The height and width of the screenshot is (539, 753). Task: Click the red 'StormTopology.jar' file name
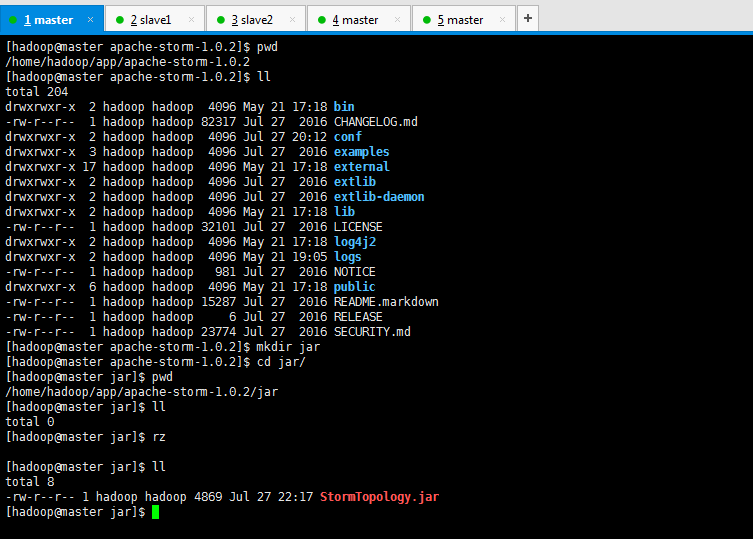[379, 497]
